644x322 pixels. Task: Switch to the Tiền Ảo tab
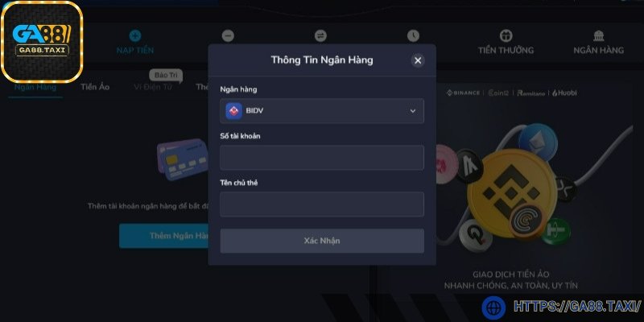click(x=95, y=87)
